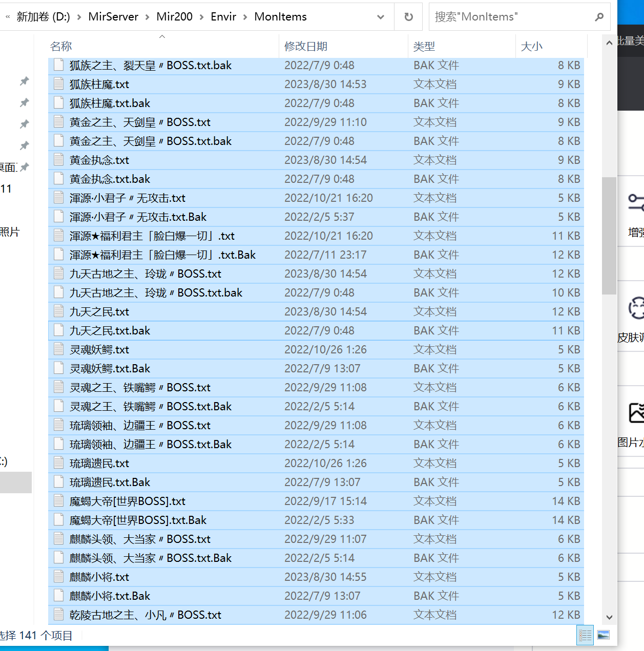This screenshot has width=644, height=651.
Task: Click the search magnifier icon
Action: click(599, 17)
